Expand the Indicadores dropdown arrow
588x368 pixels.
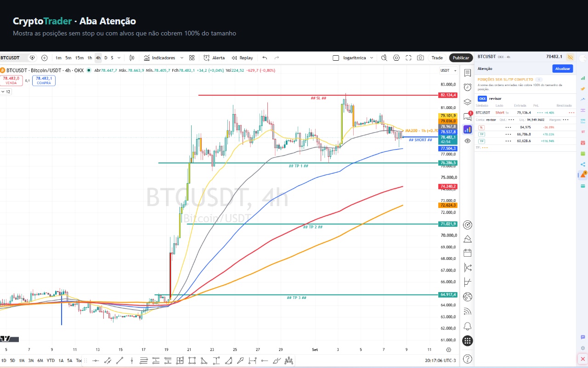[181, 58]
